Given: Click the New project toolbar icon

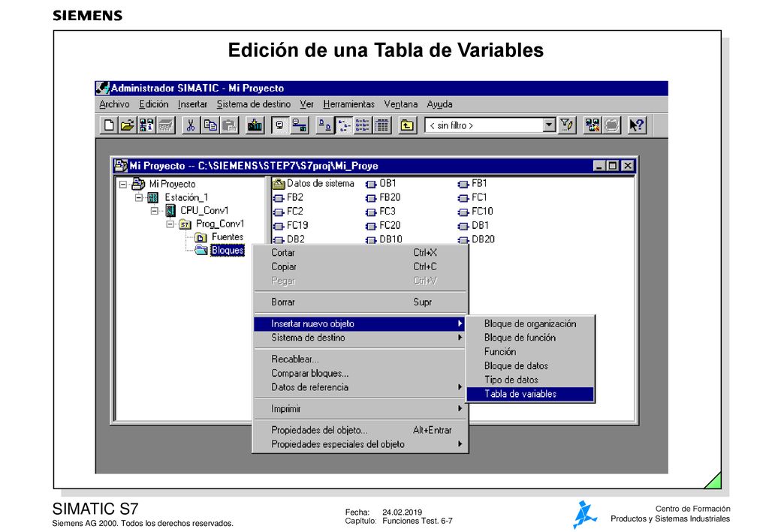Looking at the screenshot, I should [108, 125].
